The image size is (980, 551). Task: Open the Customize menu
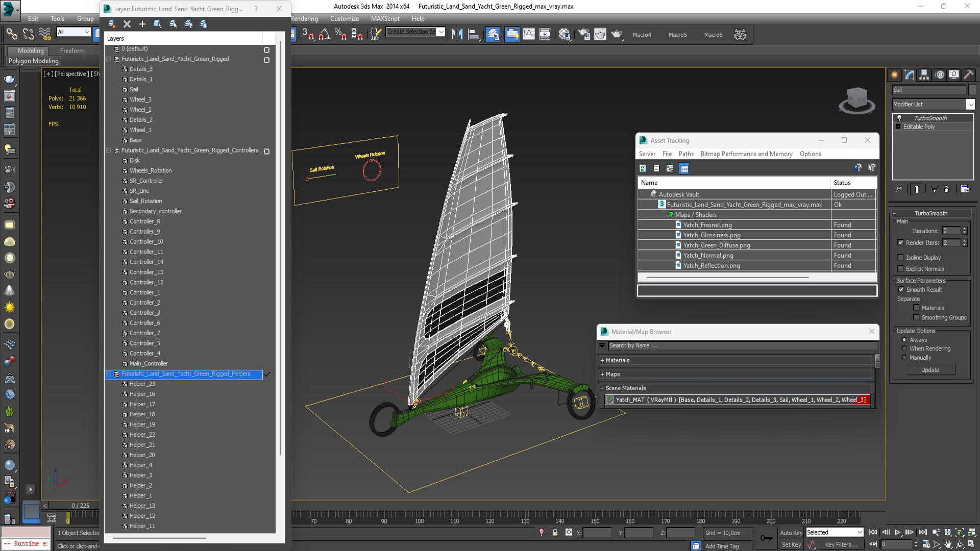click(344, 19)
